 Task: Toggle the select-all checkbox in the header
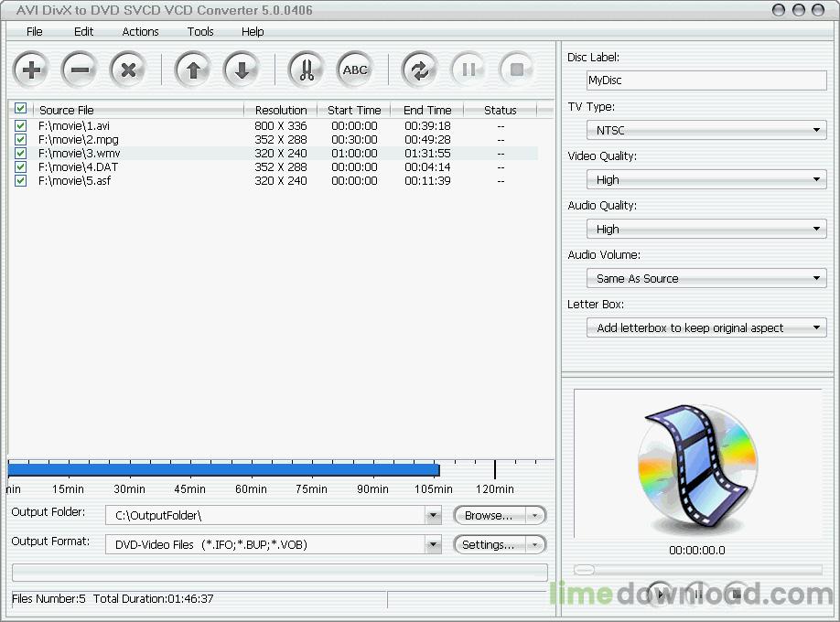(x=20, y=109)
